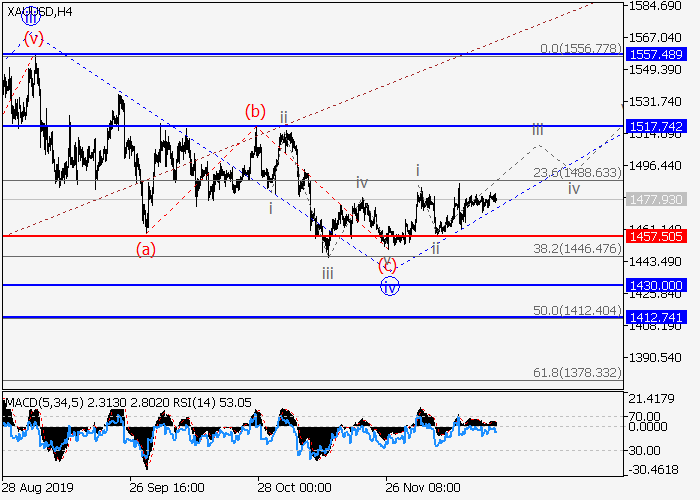Viewport: 700px width, 500px height.
Task: Select the red (a) wave label
Action: 145,250
